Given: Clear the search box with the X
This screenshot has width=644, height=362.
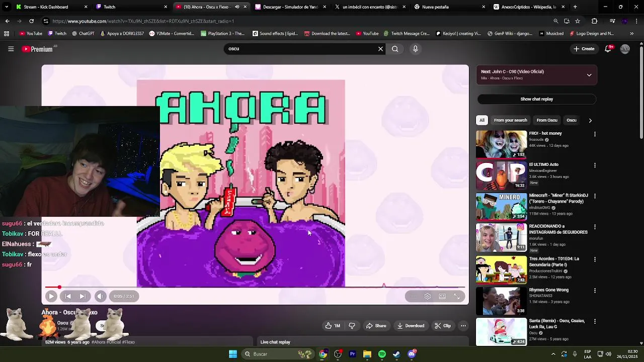Looking at the screenshot, I should (x=380, y=49).
